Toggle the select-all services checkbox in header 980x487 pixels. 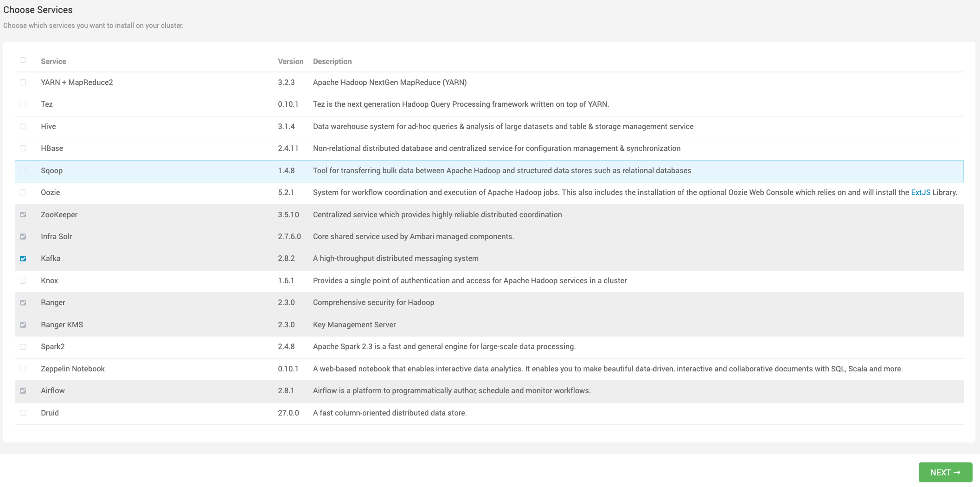[x=23, y=60]
